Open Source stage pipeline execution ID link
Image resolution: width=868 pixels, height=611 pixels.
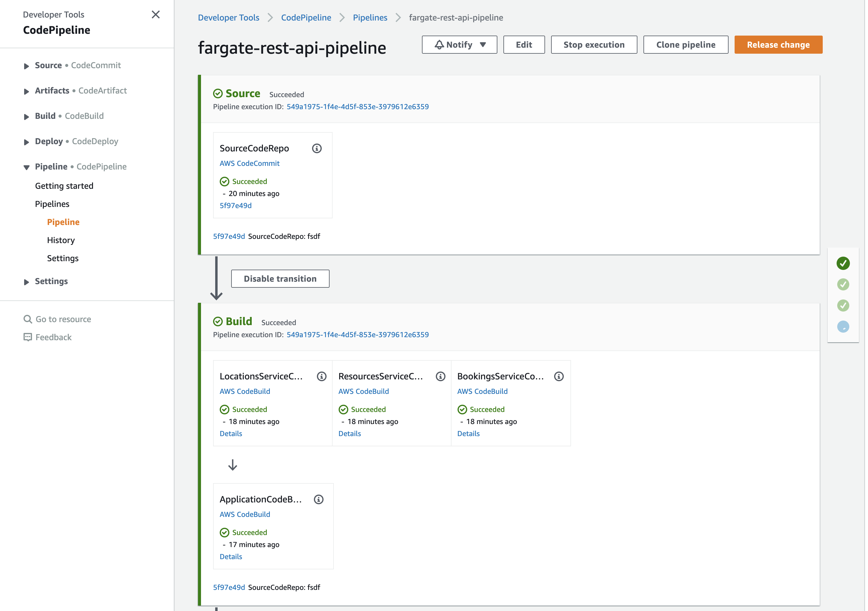pos(357,106)
